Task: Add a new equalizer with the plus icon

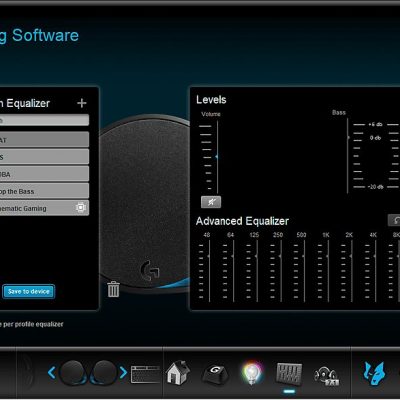Action: click(82, 103)
